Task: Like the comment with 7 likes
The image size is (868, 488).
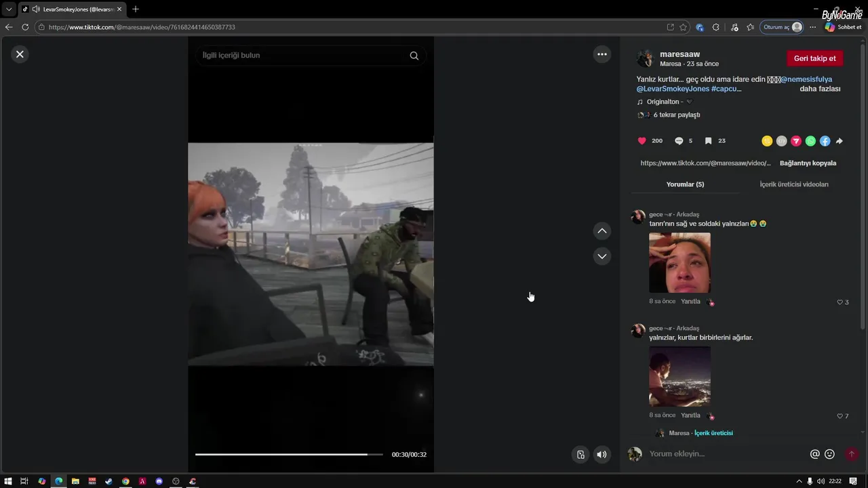Action: (x=840, y=416)
